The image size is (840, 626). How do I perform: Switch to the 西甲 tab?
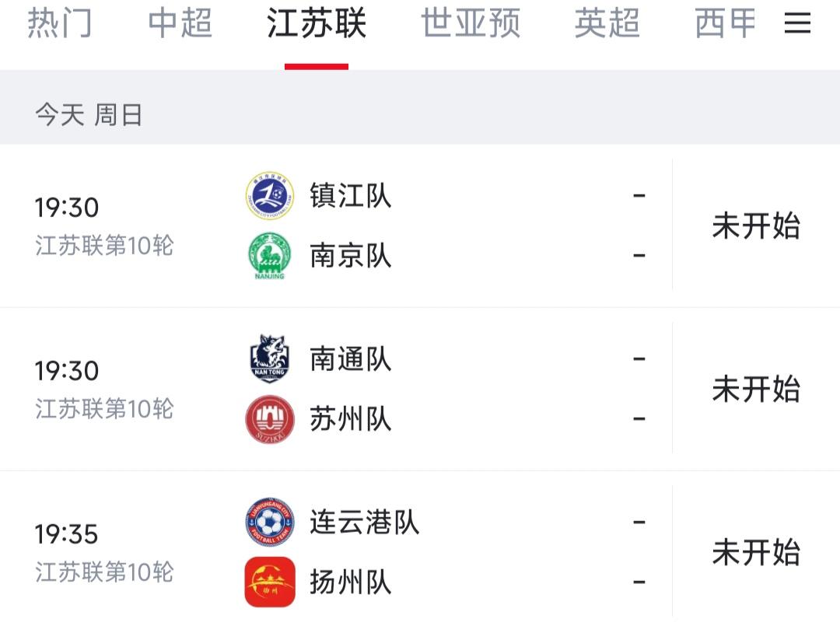point(726,23)
